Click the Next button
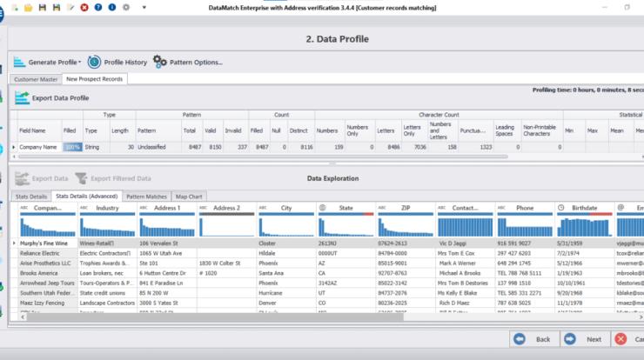The image size is (644, 360). click(586, 339)
